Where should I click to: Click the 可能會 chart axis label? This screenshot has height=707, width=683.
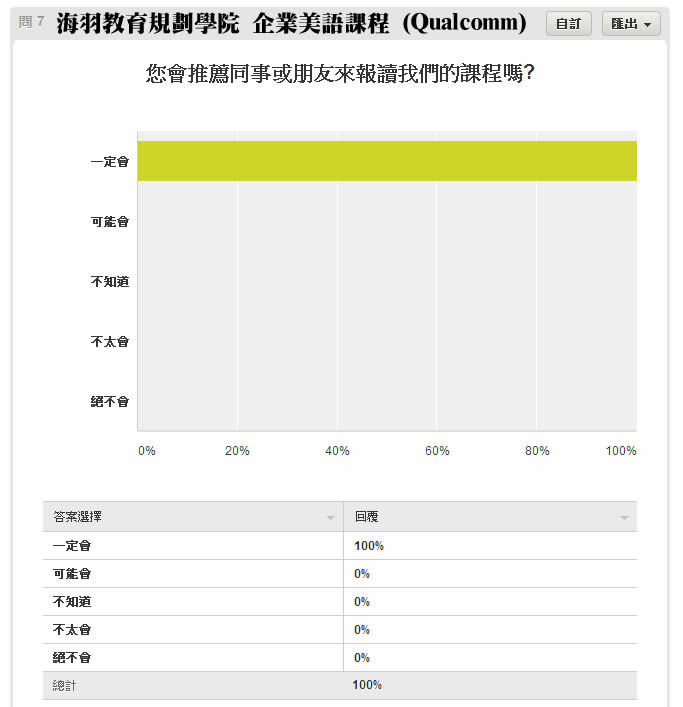(x=110, y=221)
